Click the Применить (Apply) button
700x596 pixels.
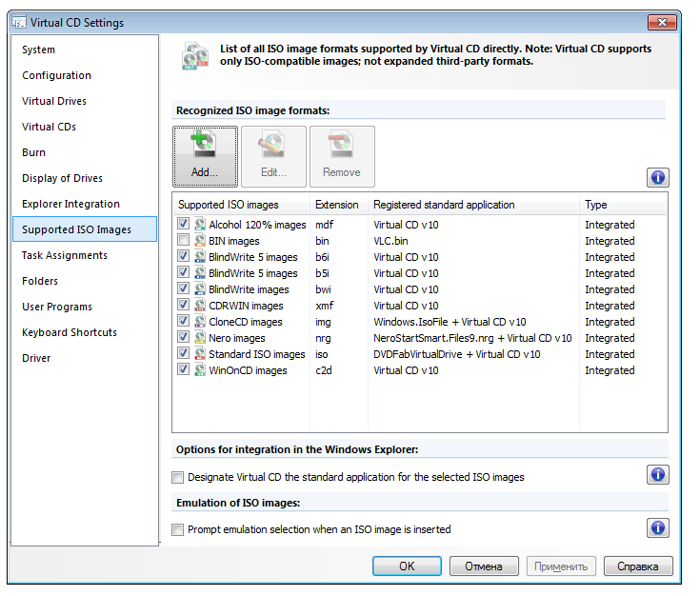pyautogui.click(x=561, y=566)
